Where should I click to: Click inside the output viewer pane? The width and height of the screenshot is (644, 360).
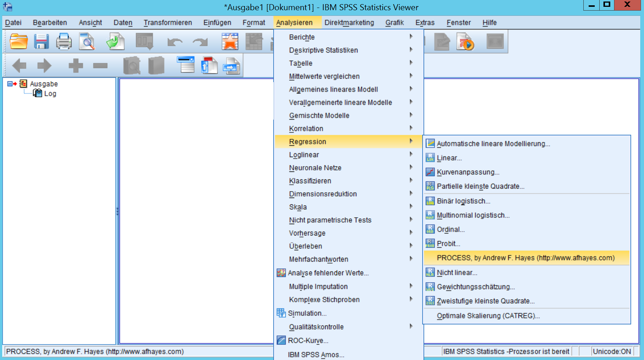196,211
